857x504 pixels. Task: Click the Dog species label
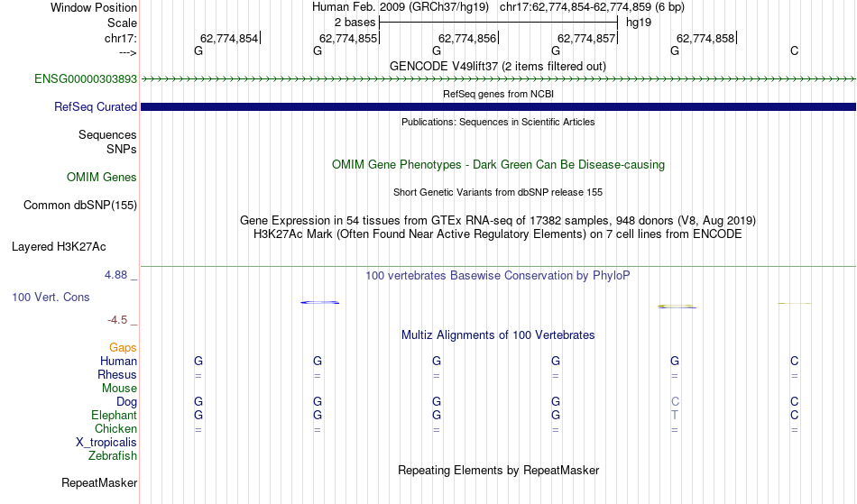pyautogui.click(x=126, y=402)
